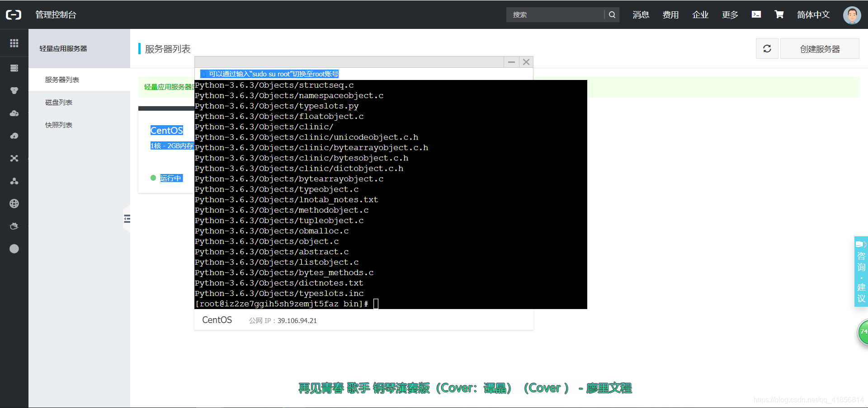
Task: Open the cloud shell terminal icon
Action: point(756,14)
